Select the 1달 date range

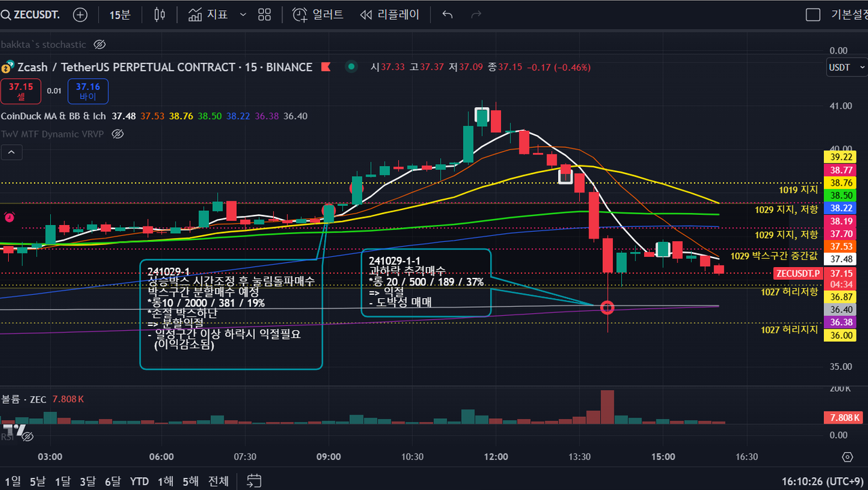pyautogui.click(x=62, y=481)
